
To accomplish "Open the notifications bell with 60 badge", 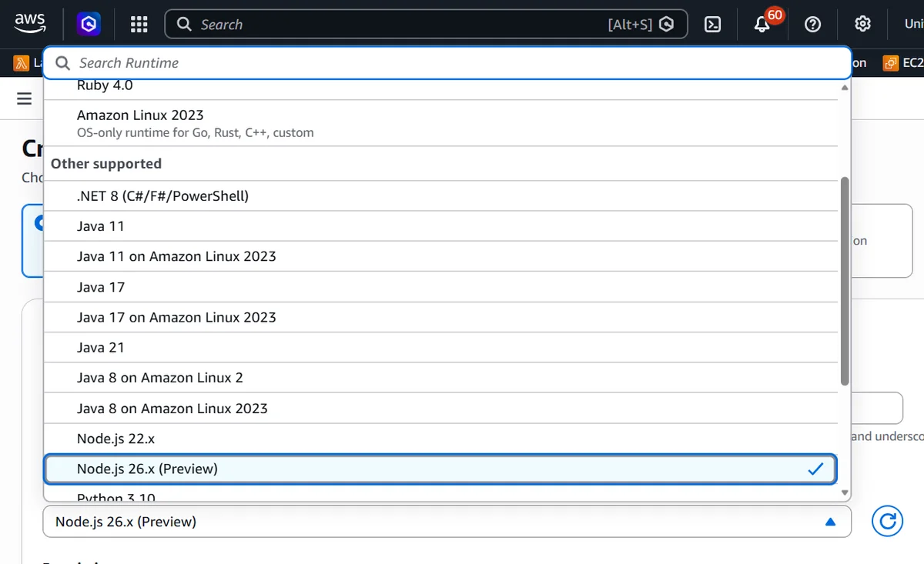I will (x=762, y=25).
